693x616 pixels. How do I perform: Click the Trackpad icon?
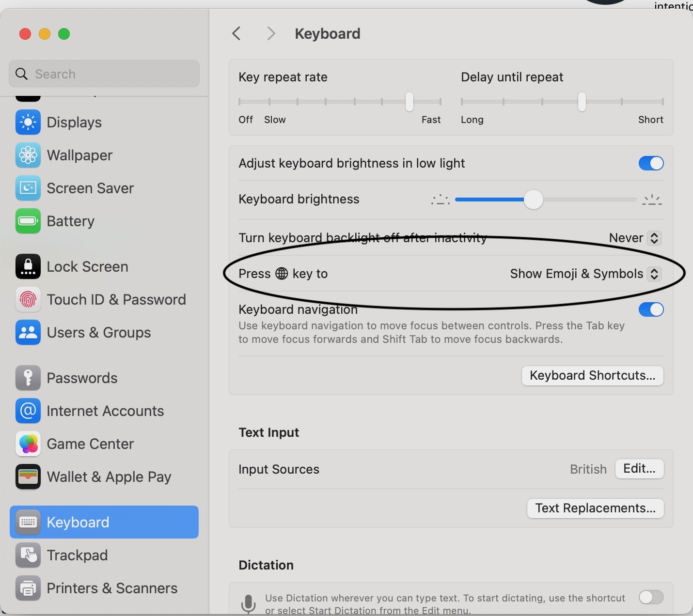(x=28, y=555)
